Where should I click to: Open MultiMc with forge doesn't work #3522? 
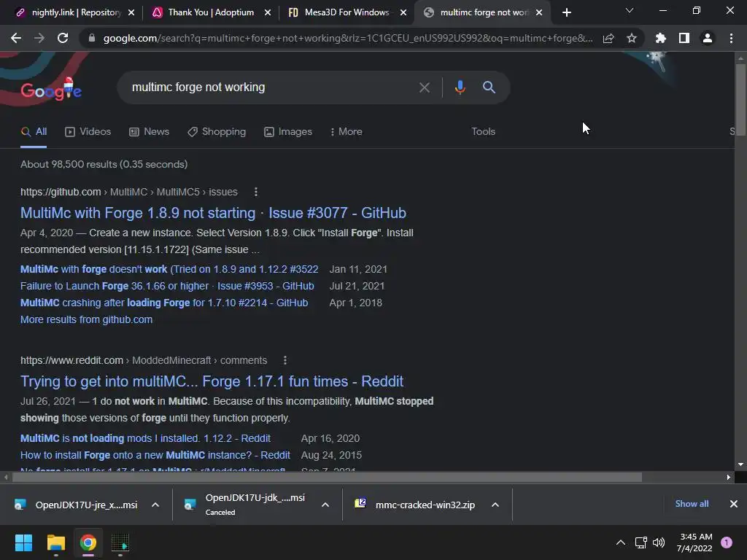[x=169, y=269]
